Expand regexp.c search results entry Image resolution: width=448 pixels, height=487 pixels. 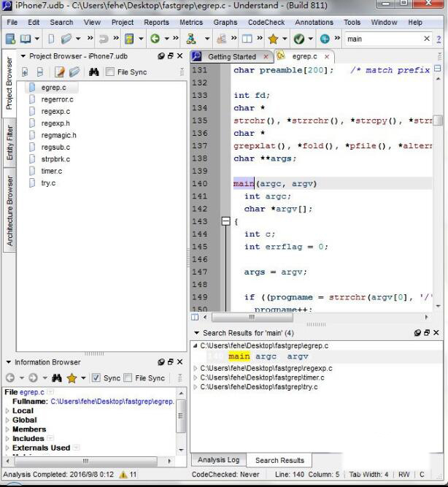[195, 368]
